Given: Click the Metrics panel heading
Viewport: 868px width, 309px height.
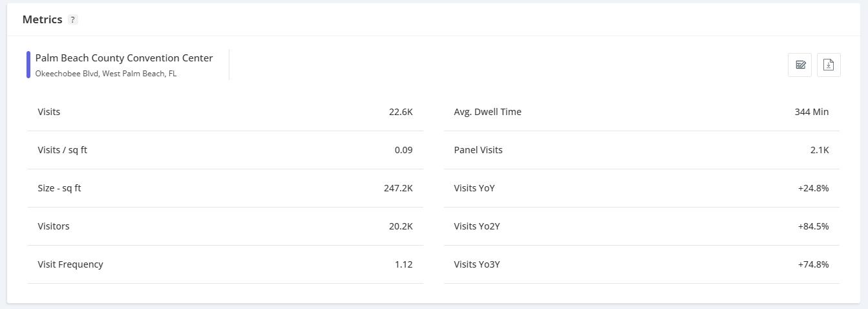Looking at the screenshot, I should point(43,19).
